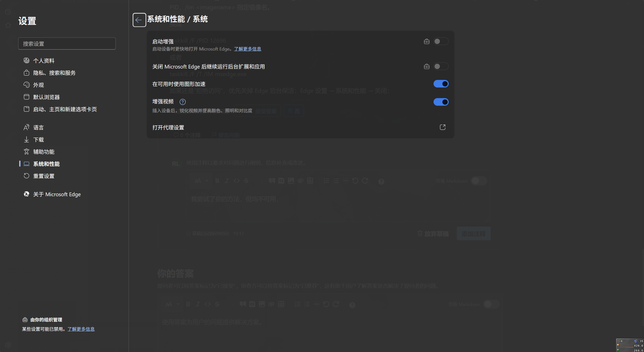Click the download arrow icon beside 下载
The width and height of the screenshot is (644, 352).
click(27, 139)
